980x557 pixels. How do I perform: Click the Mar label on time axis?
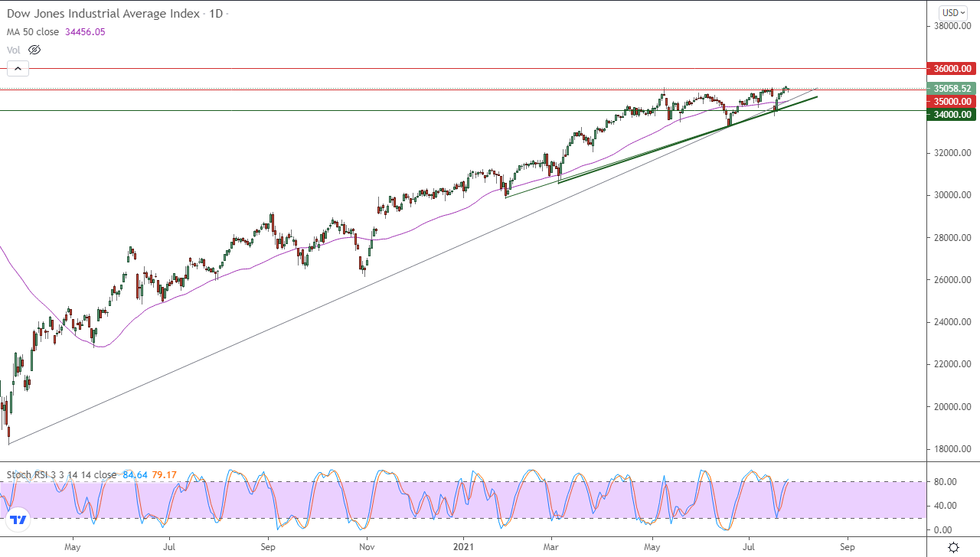(x=550, y=547)
